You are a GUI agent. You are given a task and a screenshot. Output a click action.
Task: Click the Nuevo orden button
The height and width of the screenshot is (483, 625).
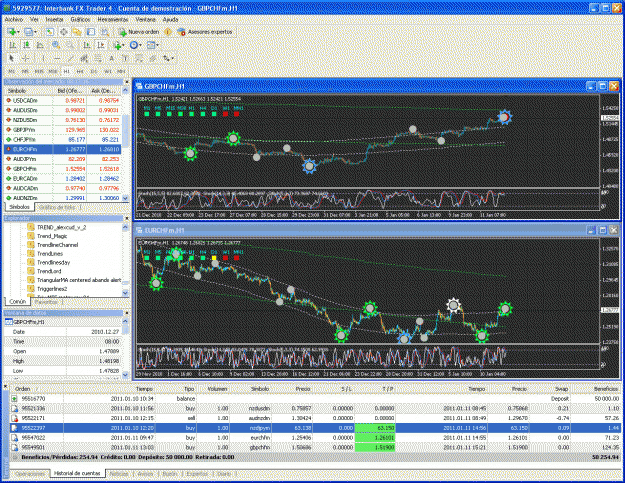139,32
